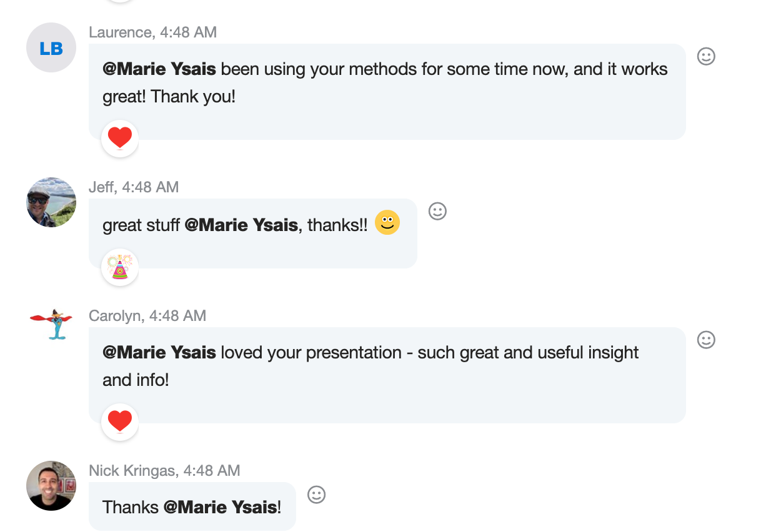Select @Marie Ysais mention in Carolyn's message
Screen dimensions: 776x532
coord(159,353)
